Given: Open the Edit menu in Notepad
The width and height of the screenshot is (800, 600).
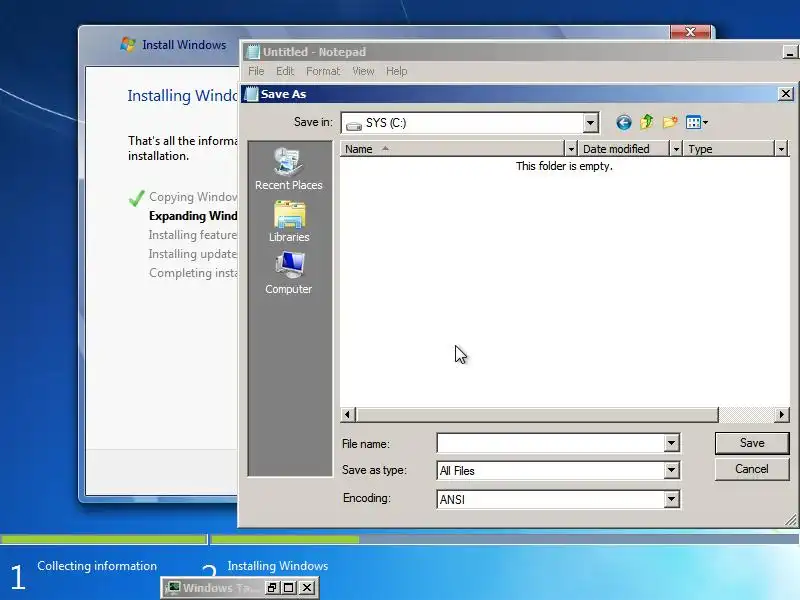Looking at the screenshot, I should (285, 71).
